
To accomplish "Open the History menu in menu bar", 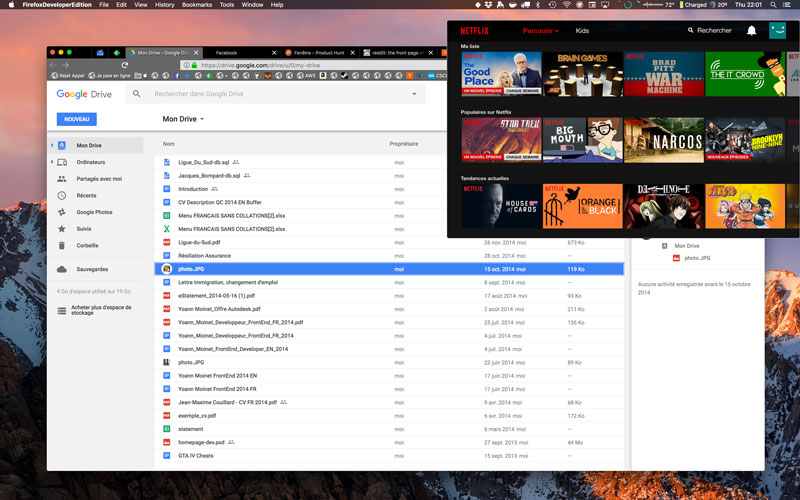I will point(164,5).
